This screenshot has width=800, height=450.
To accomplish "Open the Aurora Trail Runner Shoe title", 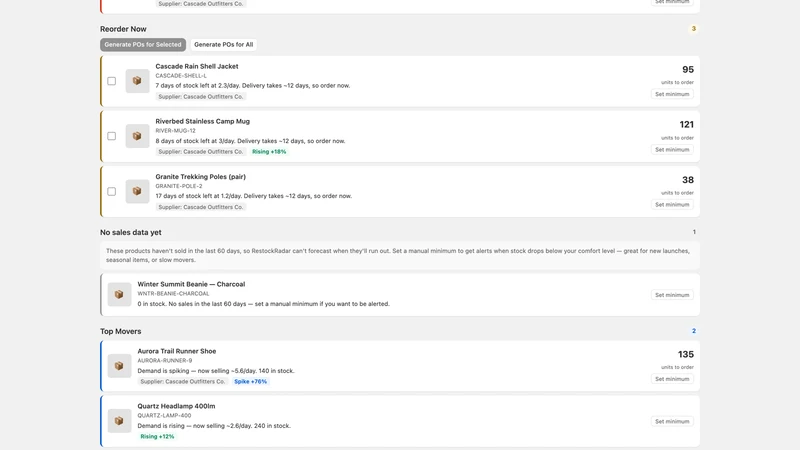I will pos(177,351).
